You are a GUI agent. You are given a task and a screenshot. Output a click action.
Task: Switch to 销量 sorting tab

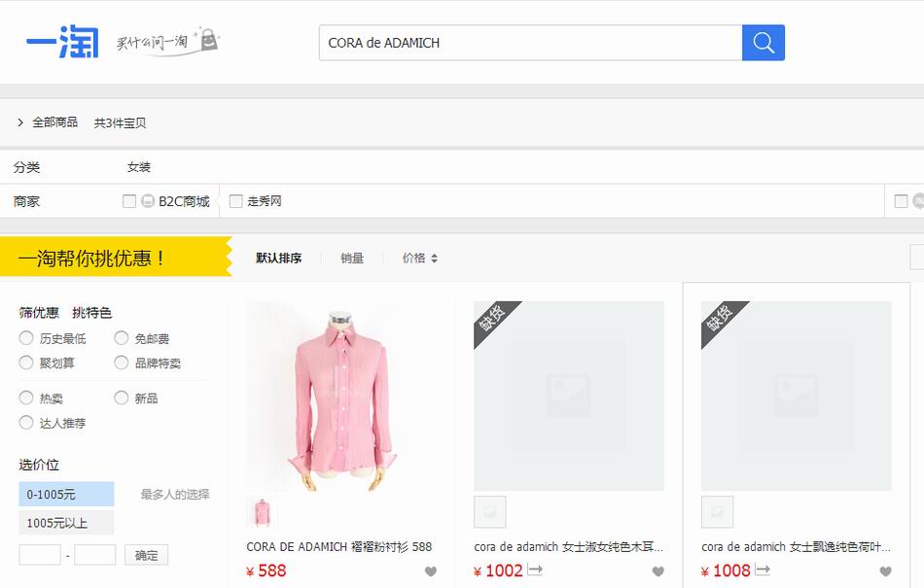click(x=352, y=258)
